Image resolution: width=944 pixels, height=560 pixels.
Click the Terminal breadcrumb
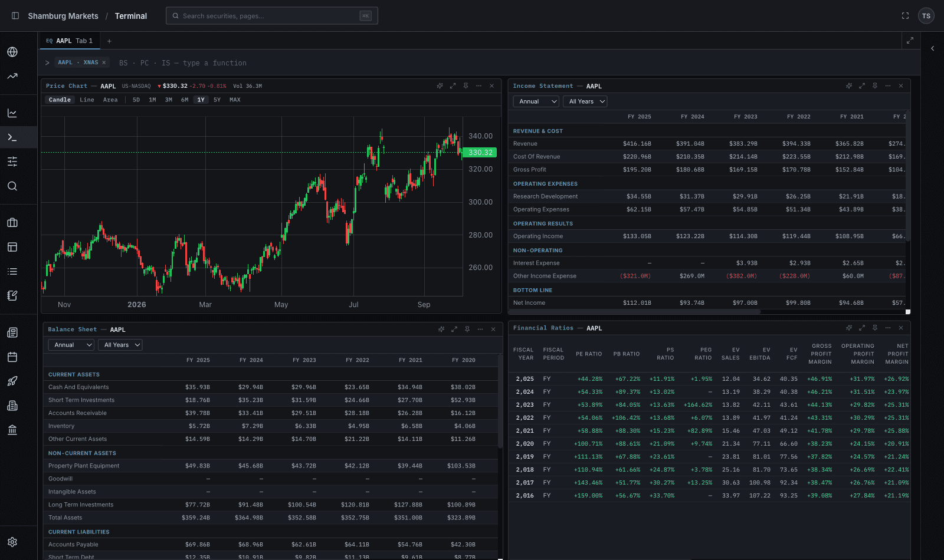[131, 16]
